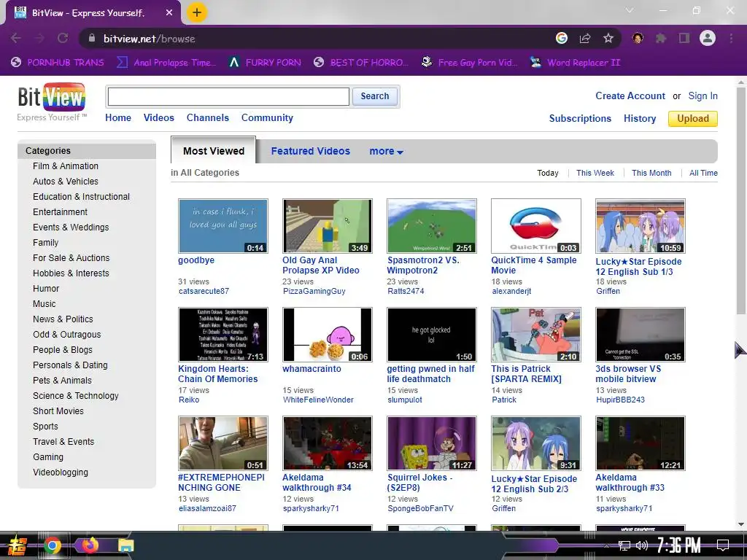Select the Gaming category
The width and height of the screenshot is (747, 560).
tap(48, 457)
